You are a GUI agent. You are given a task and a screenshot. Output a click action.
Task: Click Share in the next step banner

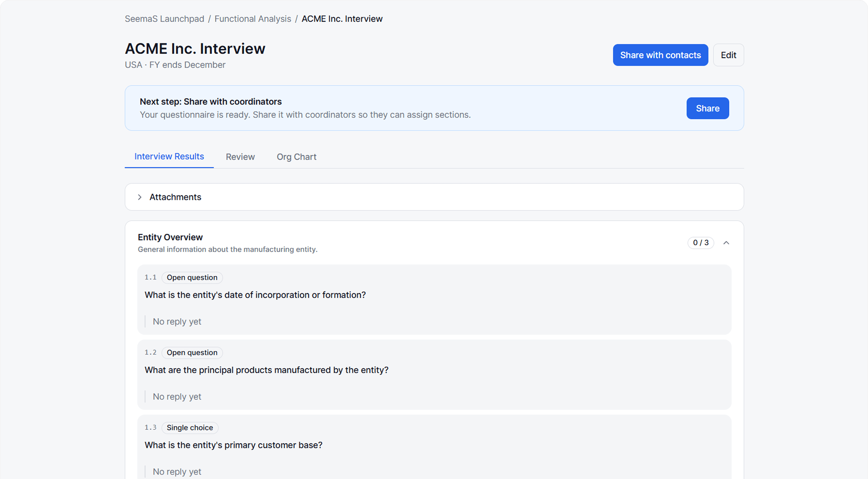[708, 108]
